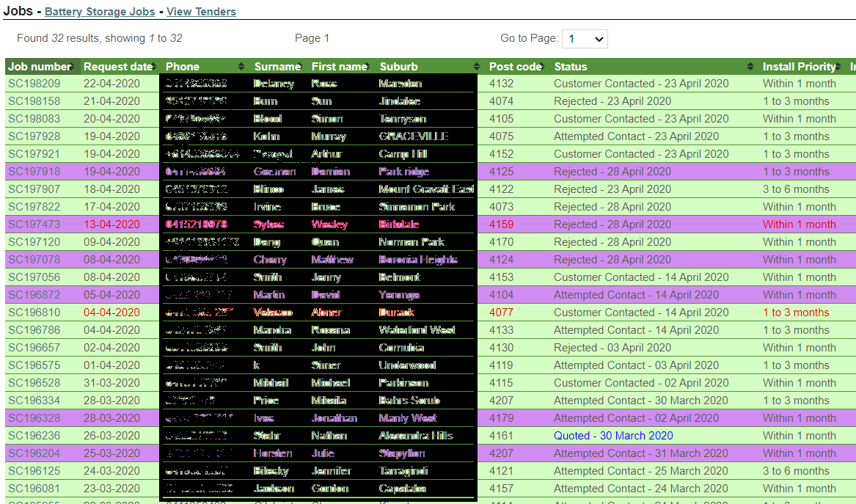856x504 pixels.
Task: Click request date 22-04-2020
Action: coord(112,84)
